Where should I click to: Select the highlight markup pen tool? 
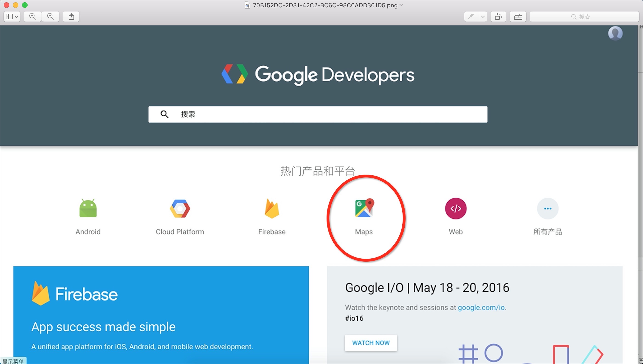pos(471,17)
